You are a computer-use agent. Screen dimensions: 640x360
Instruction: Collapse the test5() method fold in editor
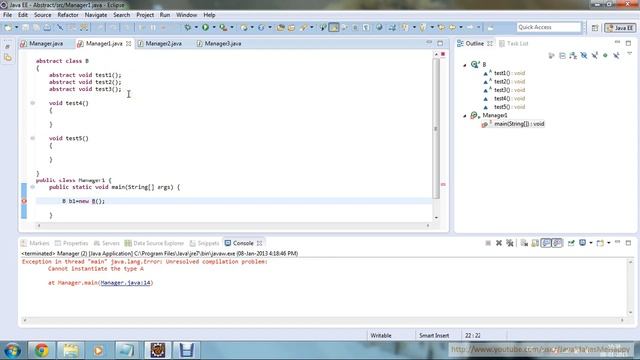click(x=33, y=138)
